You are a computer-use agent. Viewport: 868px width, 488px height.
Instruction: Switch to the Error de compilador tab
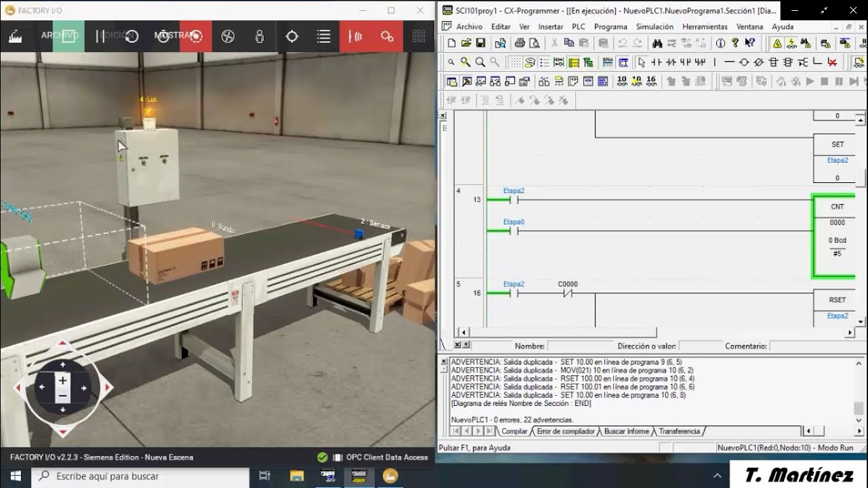pos(566,431)
